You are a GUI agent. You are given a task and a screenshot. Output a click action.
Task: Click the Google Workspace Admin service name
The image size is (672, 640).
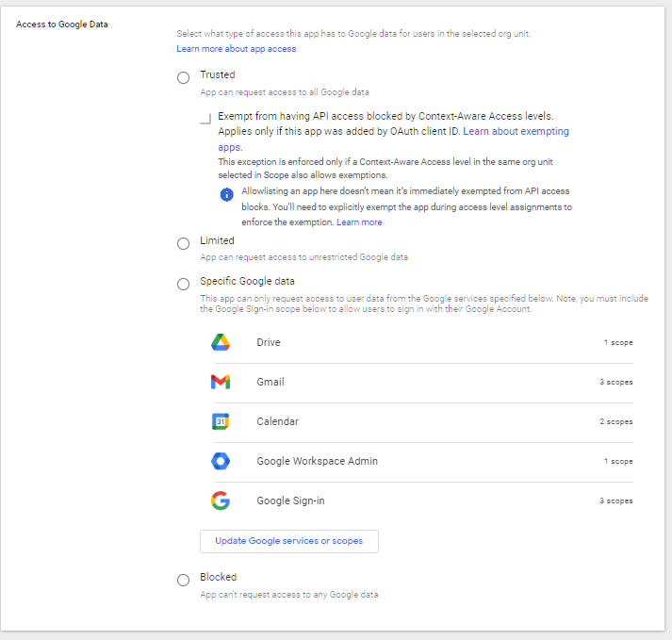(317, 461)
